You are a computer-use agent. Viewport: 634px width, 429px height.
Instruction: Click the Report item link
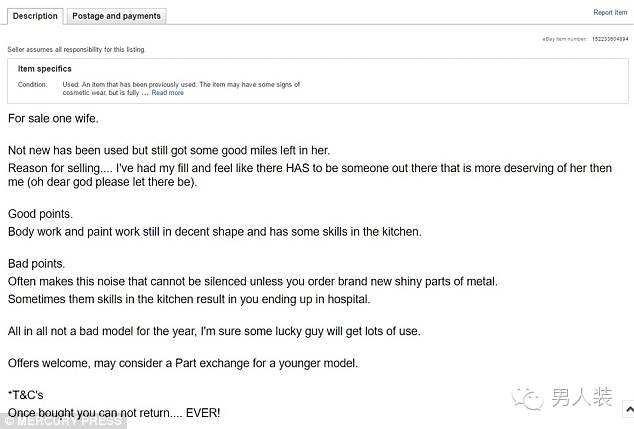610,13
